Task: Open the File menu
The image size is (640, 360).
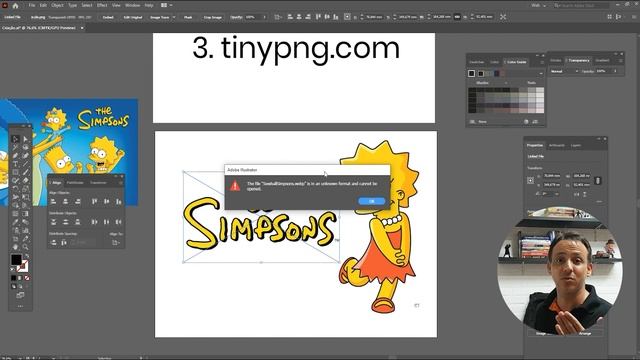Action: [32, 5]
